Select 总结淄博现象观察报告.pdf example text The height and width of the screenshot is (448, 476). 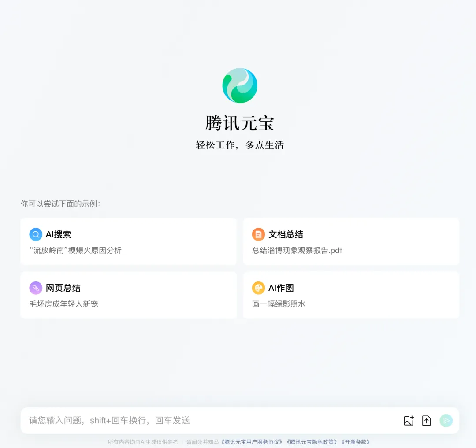pos(297,250)
